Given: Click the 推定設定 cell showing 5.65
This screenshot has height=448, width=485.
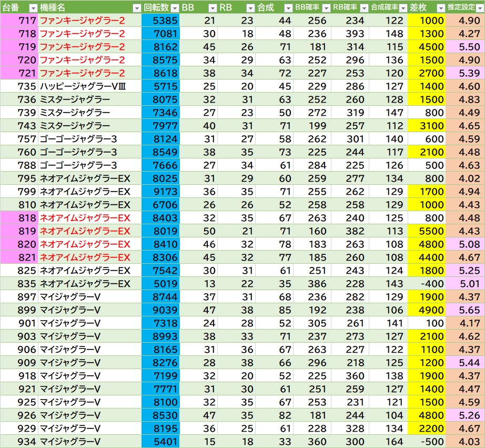Looking at the screenshot, I should click(465, 310).
